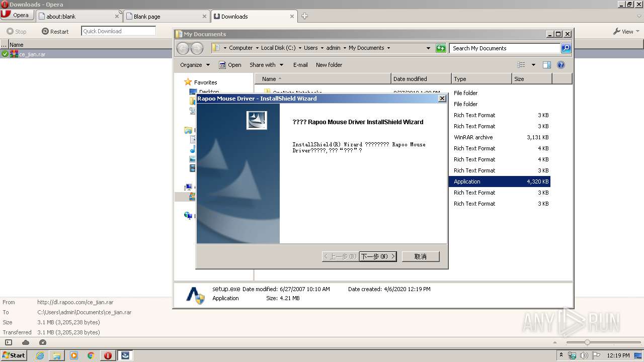Refresh the My Documents folder view
The height and width of the screenshot is (362, 644).
coord(441,48)
